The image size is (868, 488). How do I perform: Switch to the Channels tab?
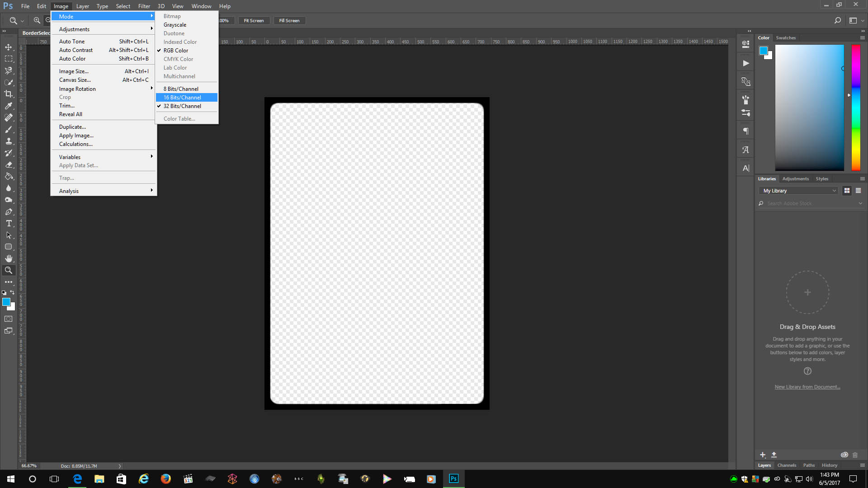(787, 465)
